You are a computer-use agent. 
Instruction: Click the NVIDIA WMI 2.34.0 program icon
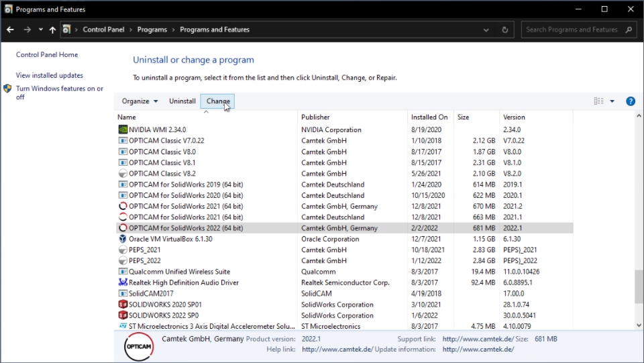[123, 129]
